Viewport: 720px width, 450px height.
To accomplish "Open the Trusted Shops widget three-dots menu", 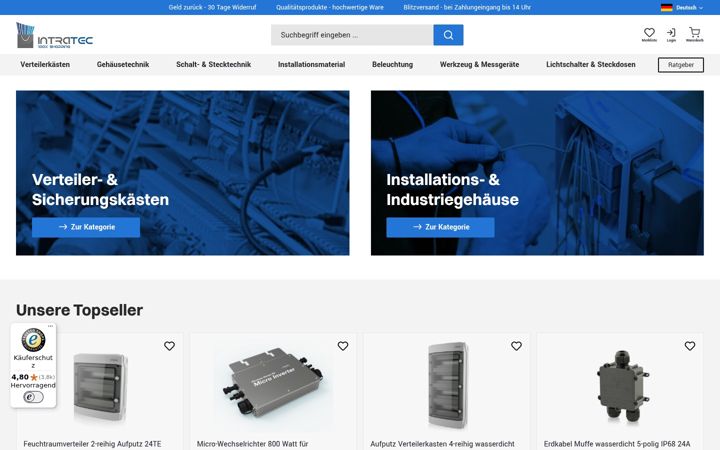I will pyautogui.click(x=51, y=326).
